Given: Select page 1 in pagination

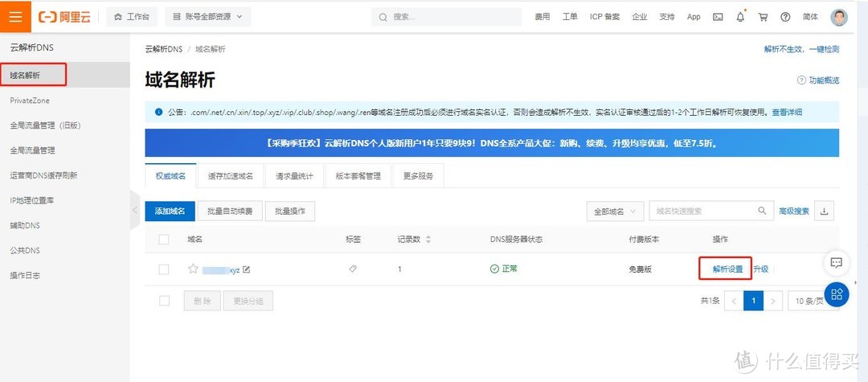Looking at the screenshot, I should coord(753,301).
